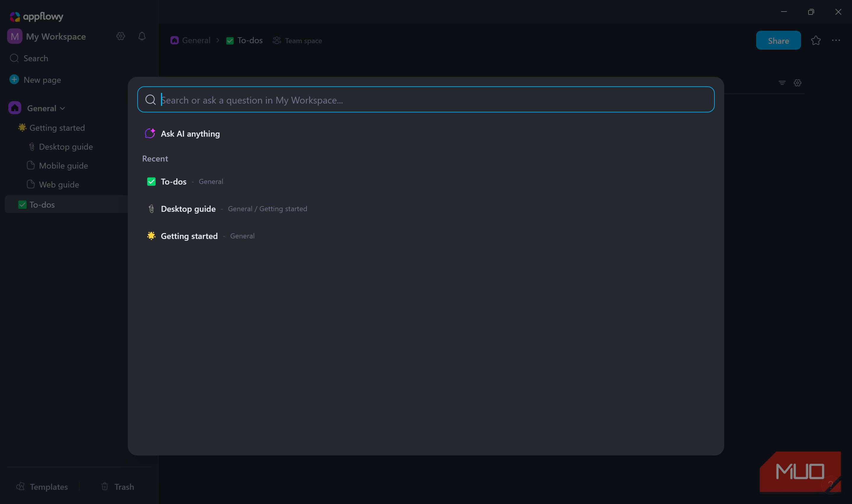Click the Ask AI sparkle icon
Viewport: 852px width, 504px height.
[x=150, y=133]
